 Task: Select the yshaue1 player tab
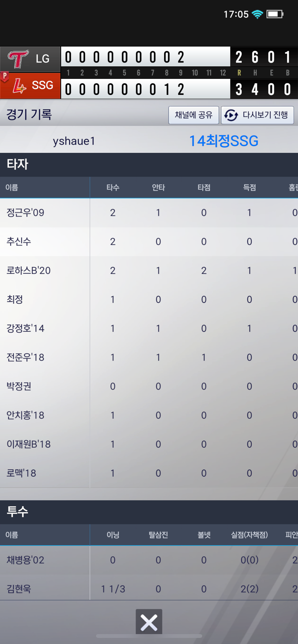coord(74,141)
